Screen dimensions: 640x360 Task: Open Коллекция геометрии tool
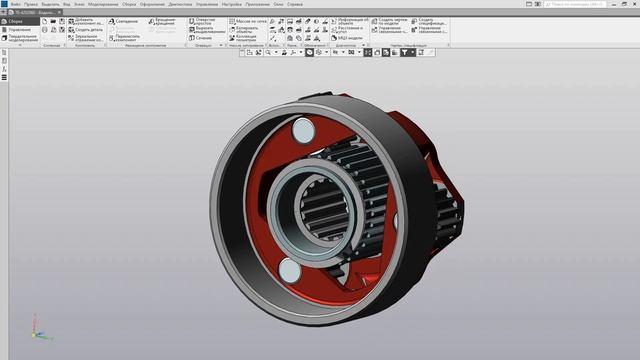point(243,38)
